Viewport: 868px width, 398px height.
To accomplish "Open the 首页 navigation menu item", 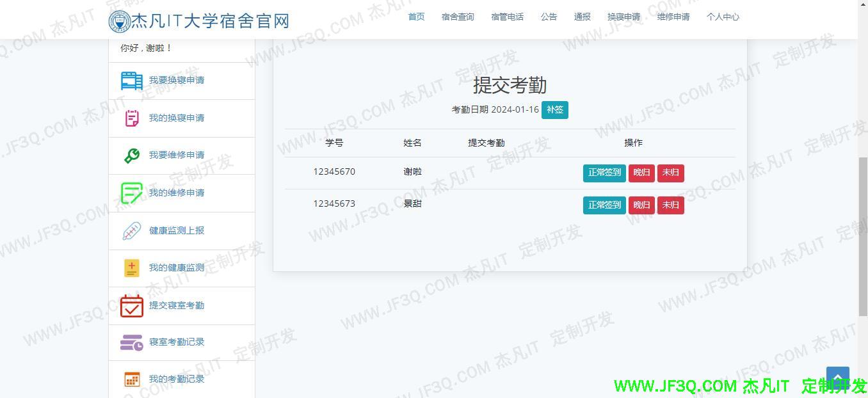I will (416, 17).
